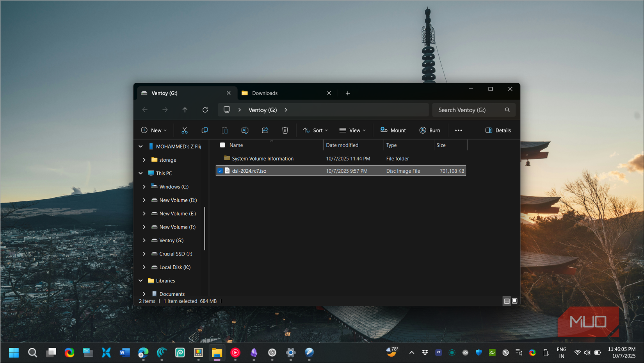The height and width of the screenshot is (363, 644).
Task: Click the Share icon in toolbar
Action: 265,130
